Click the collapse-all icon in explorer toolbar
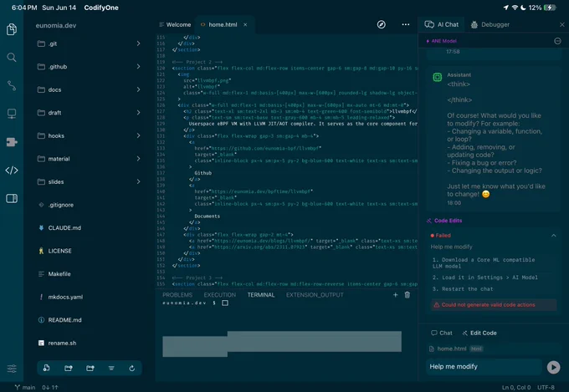569x392 pixels. click(111, 368)
